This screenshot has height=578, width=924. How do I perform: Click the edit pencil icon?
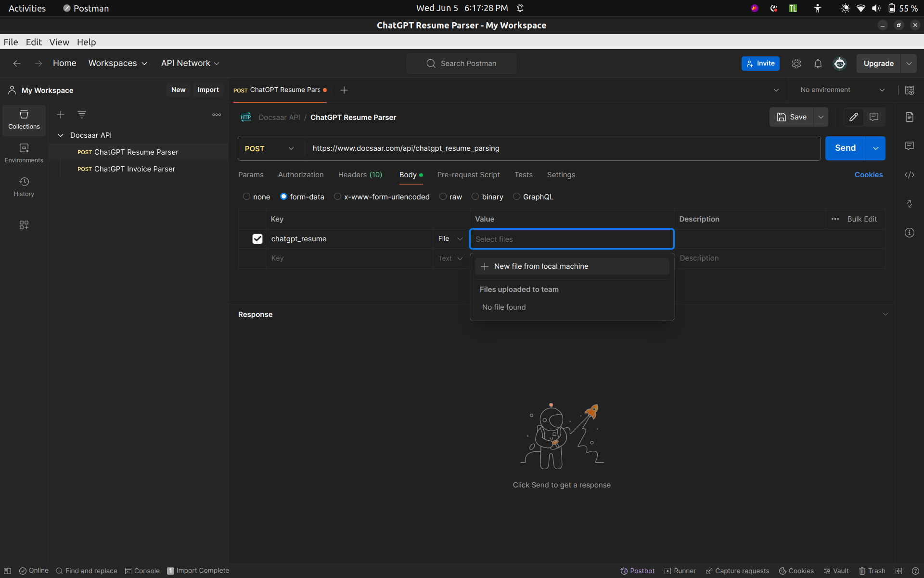(854, 117)
